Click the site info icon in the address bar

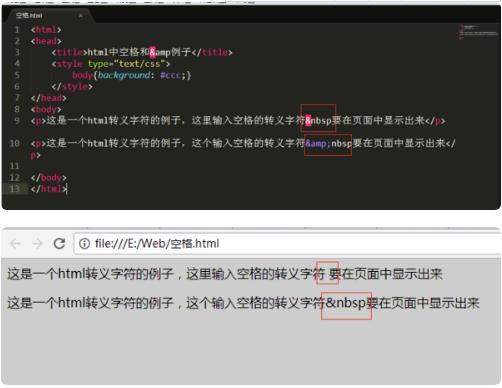point(84,244)
